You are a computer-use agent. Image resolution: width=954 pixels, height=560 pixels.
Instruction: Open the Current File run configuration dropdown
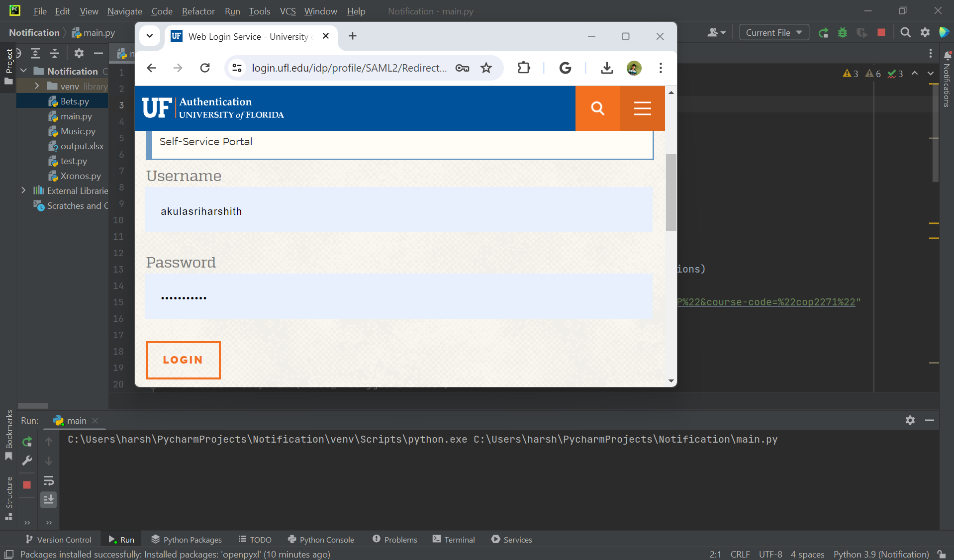[774, 33]
